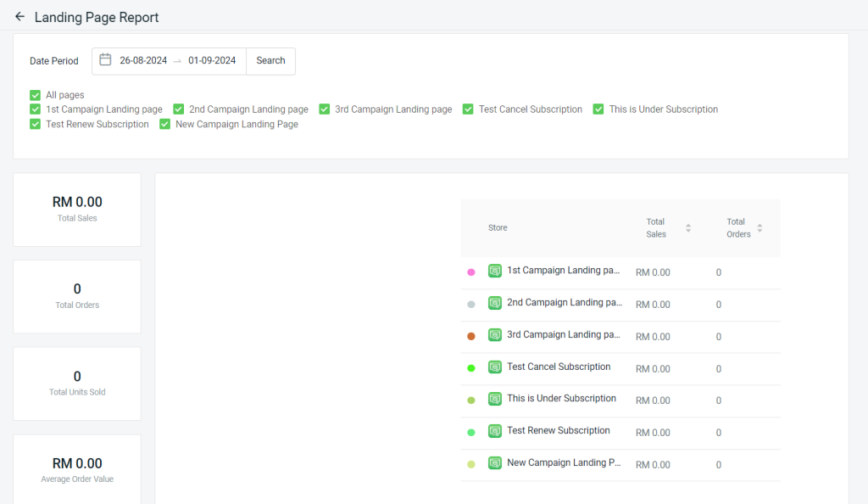868x504 pixels.
Task: Toggle the This is Under Subscription checkbox
Action: 598,109
